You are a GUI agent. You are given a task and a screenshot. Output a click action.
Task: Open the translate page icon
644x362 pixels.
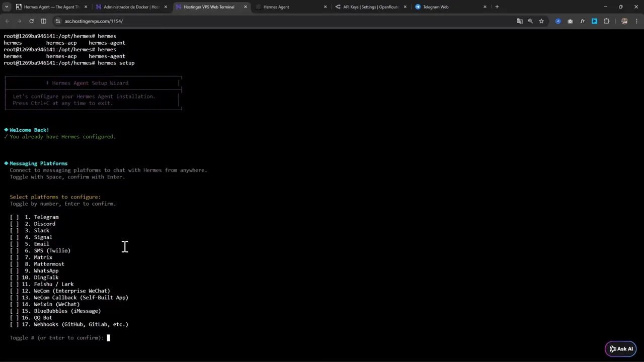click(520, 21)
